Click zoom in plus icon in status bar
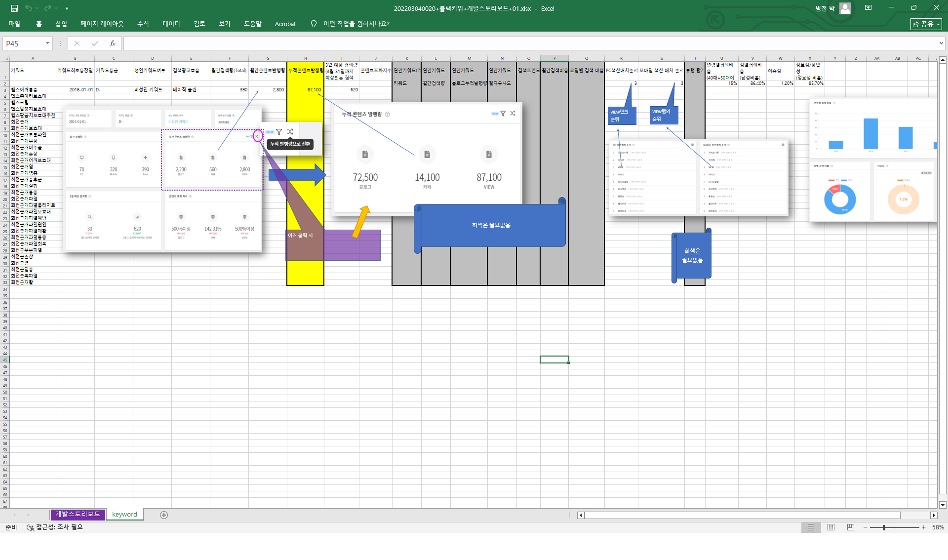The image size is (948, 560). pos(923,527)
